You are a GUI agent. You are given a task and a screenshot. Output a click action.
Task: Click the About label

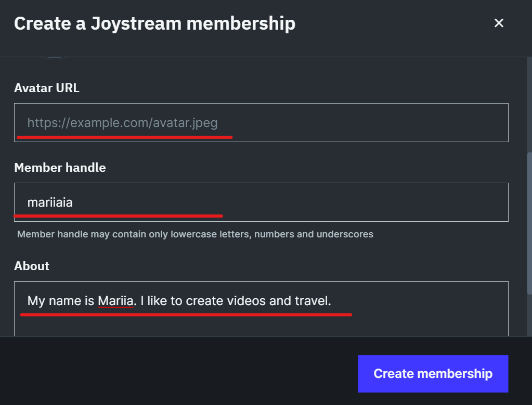tap(32, 265)
